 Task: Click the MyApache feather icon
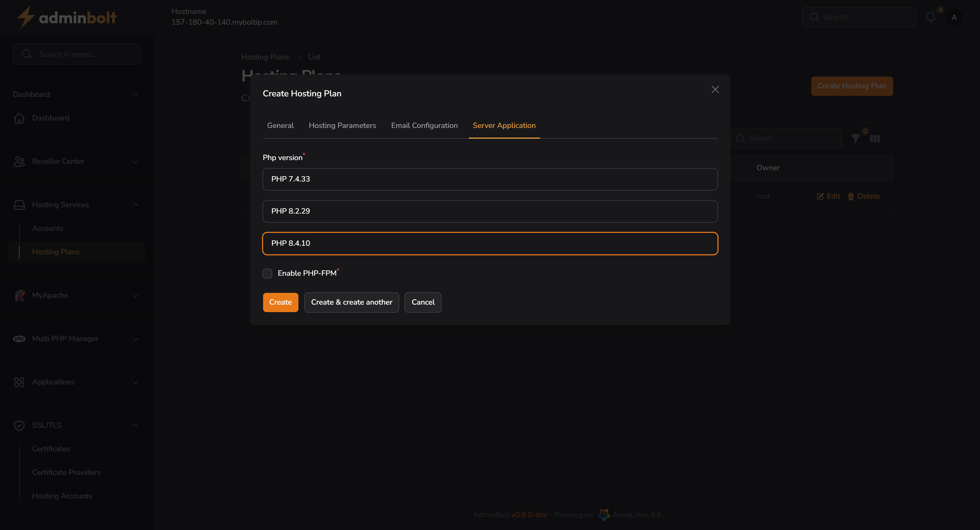pos(20,296)
